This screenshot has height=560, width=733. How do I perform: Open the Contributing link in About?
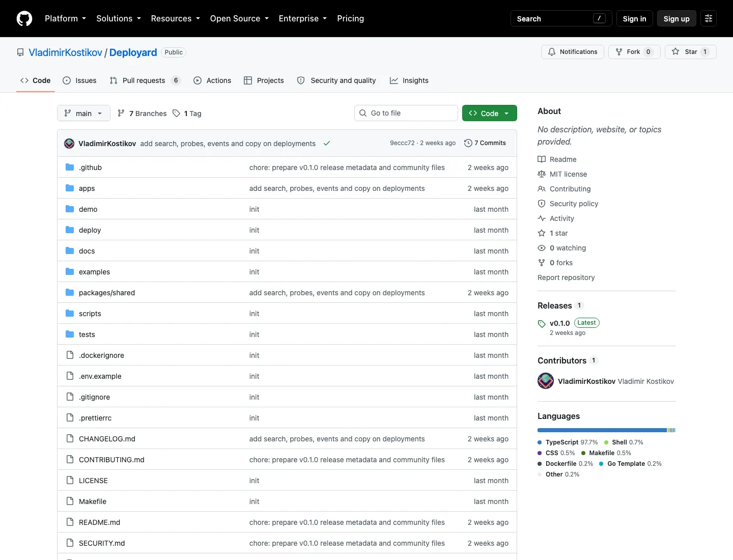(x=564, y=189)
